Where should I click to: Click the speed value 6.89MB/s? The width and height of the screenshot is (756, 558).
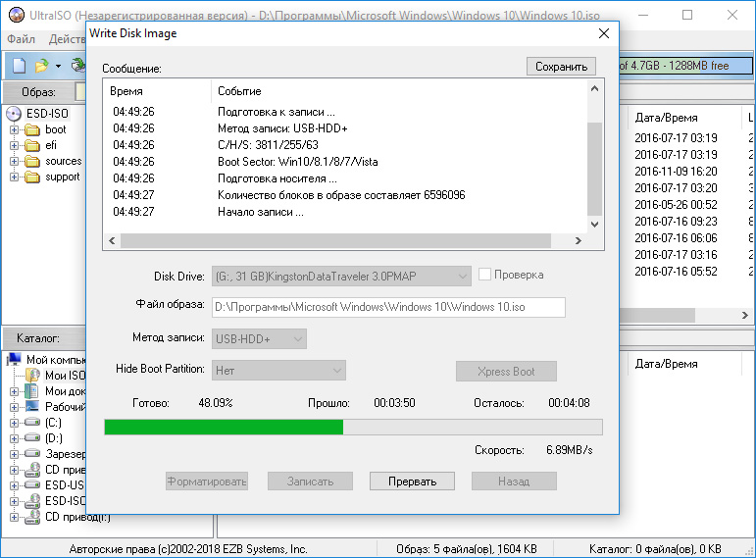click(570, 450)
